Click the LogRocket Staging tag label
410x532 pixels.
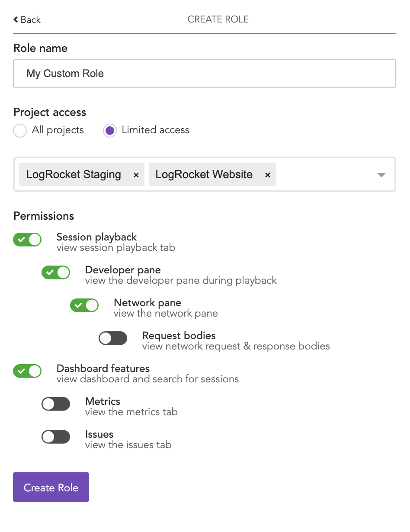pos(74,175)
